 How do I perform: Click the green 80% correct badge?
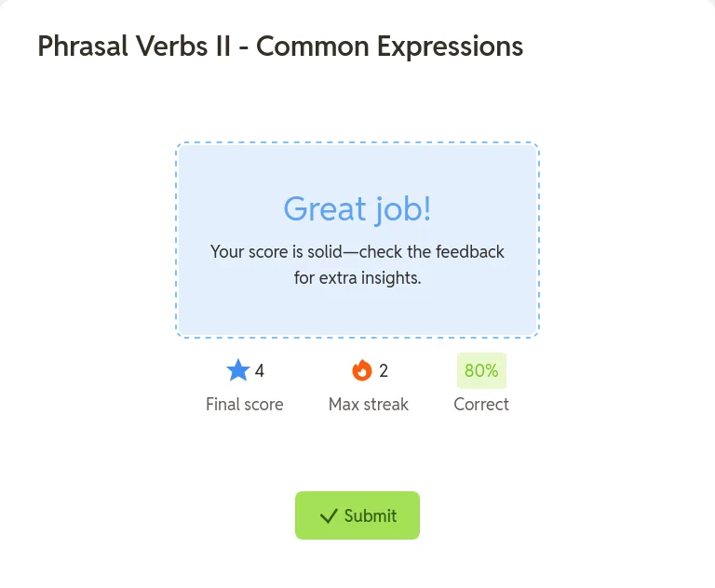click(481, 370)
